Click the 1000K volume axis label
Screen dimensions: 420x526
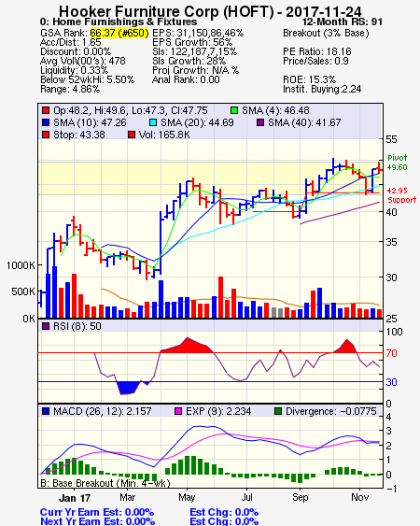click(x=21, y=265)
